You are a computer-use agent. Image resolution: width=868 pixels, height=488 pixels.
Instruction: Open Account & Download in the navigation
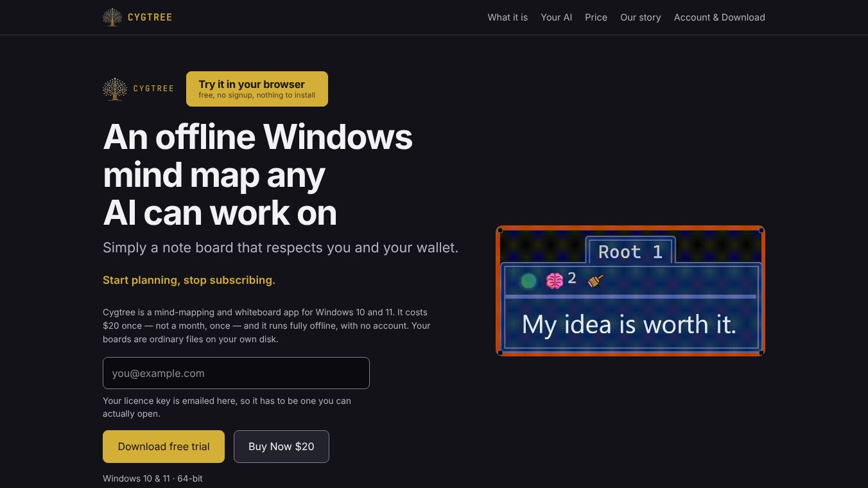[x=720, y=17]
